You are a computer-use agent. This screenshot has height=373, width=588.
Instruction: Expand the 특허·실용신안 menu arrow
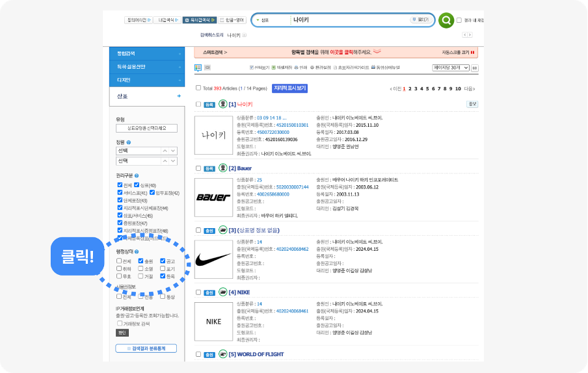click(180, 67)
